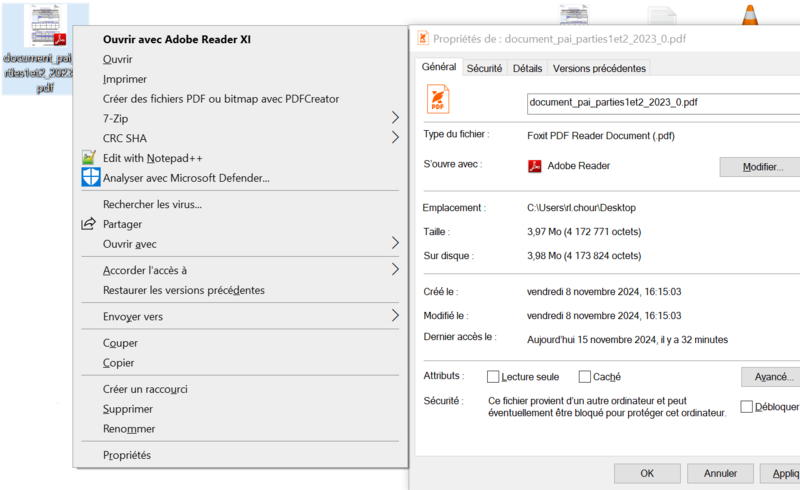Open the Versions précédentes tab
This screenshot has height=490, width=800.
tap(599, 68)
